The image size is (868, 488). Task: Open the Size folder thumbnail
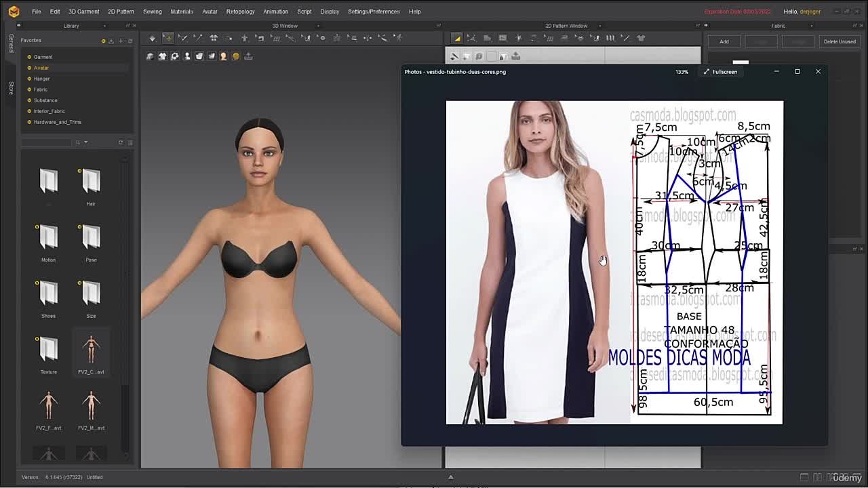[91, 294]
